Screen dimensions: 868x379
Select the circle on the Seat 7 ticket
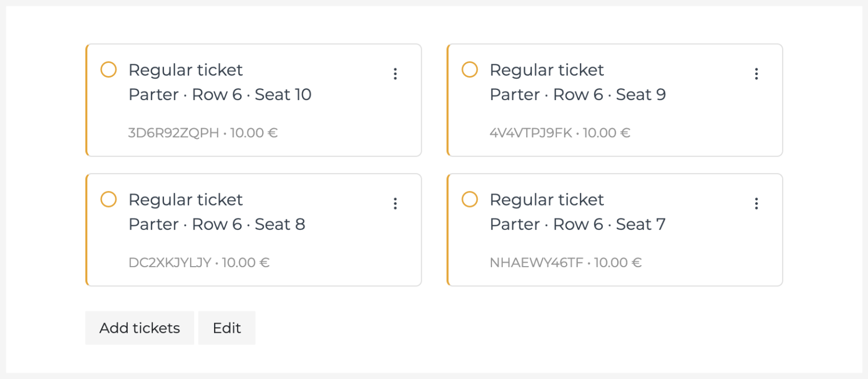tap(470, 199)
